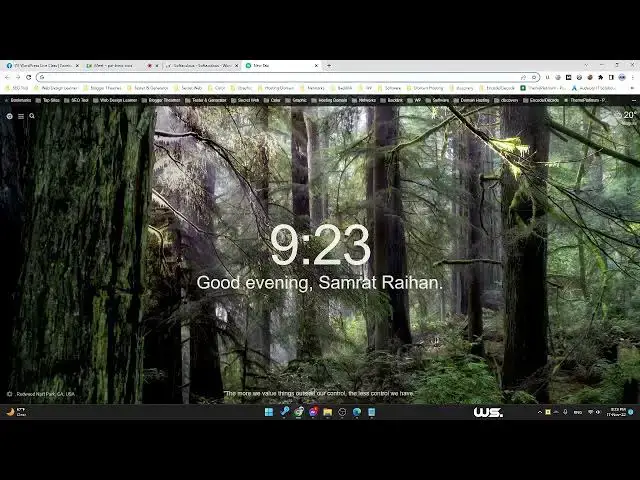The image size is (640, 480).
Task: Open the ThemePlatform link in the dark page bar
Action: 585,100
